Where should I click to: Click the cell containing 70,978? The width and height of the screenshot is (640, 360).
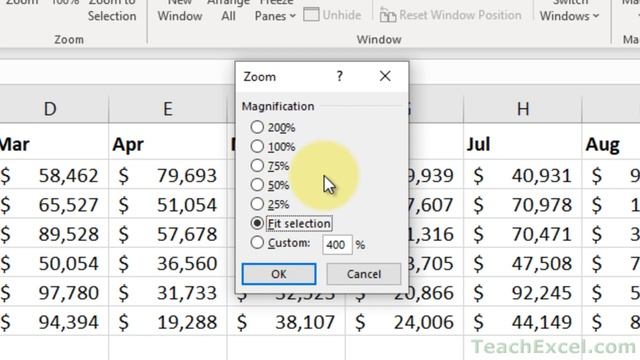(523, 204)
